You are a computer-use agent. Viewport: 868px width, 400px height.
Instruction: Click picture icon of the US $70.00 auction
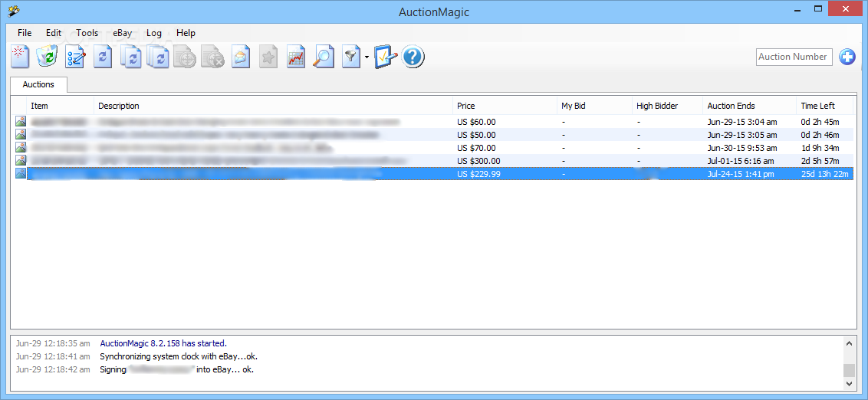click(21, 148)
